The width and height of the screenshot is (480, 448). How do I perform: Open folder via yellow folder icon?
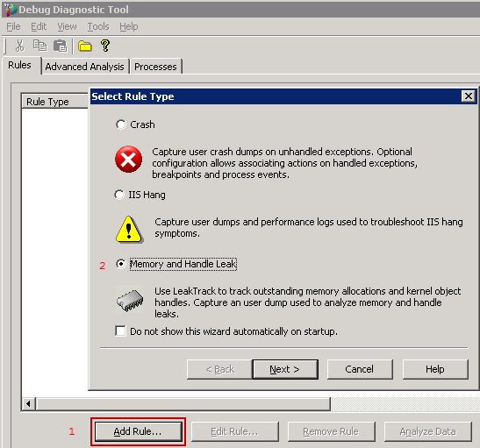click(85, 46)
